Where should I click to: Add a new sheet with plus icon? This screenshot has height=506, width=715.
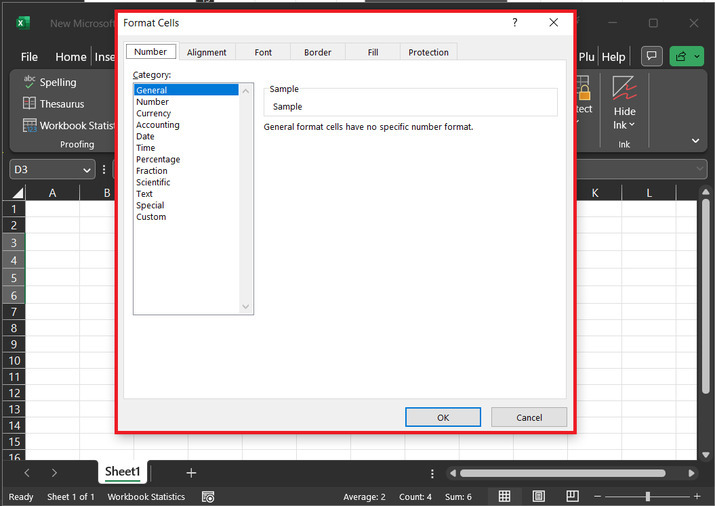[x=191, y=472]
